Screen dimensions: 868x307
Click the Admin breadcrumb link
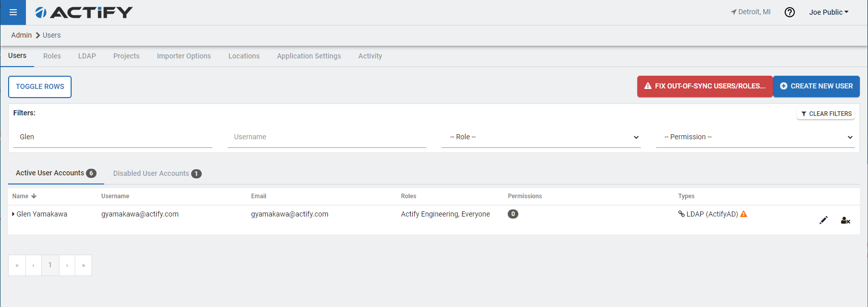(21, 35)
